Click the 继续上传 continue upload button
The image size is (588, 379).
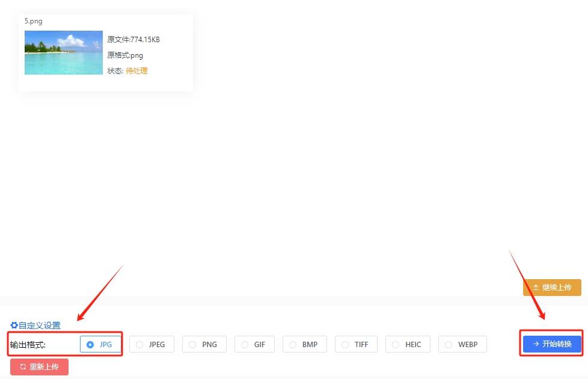click(x=552, y=288)
